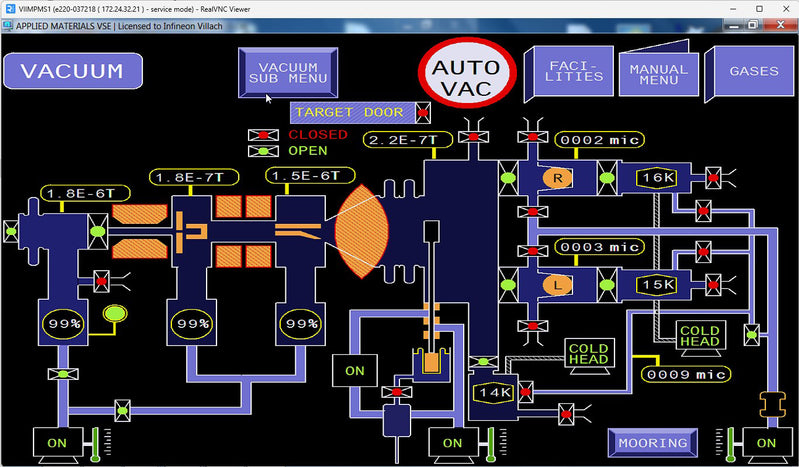Click the red vent valve above process chamber
The width and height of the screenshot is (799, 467).
tap(473, 137)
